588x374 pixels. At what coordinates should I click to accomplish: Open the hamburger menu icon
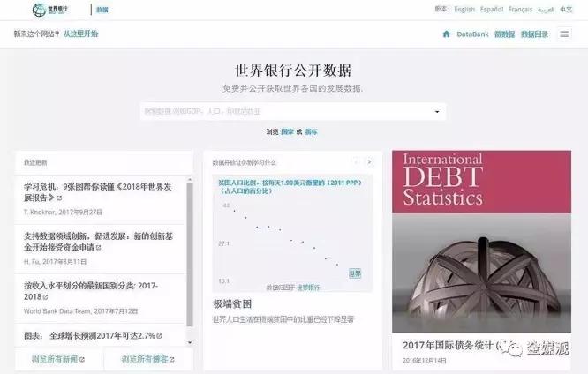tap(564, 34)
